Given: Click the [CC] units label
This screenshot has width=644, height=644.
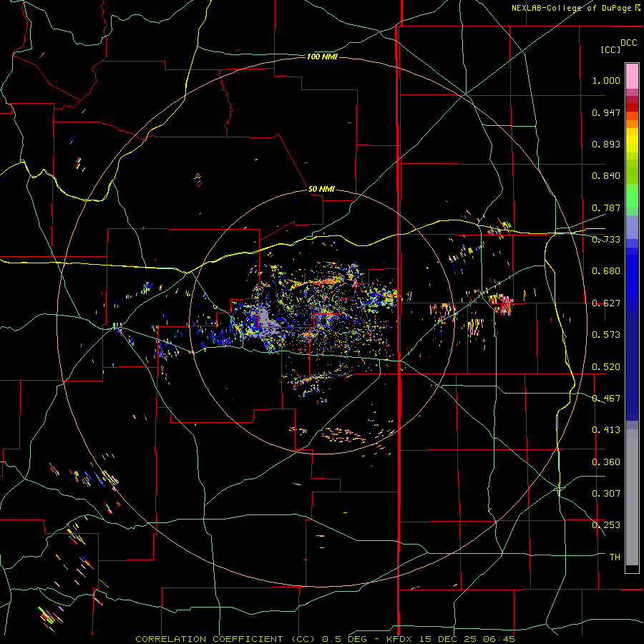Looking at the screenshot, I should point(610,49).
